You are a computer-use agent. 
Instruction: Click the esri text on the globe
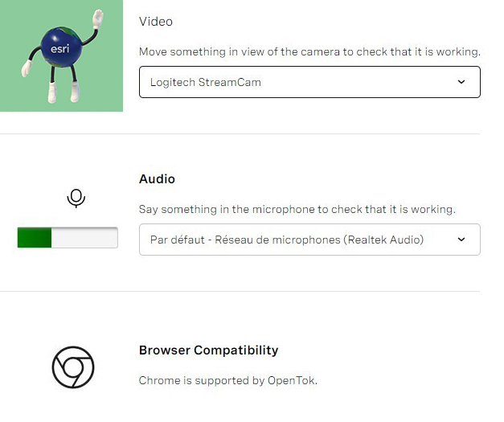tap(61, 47)
